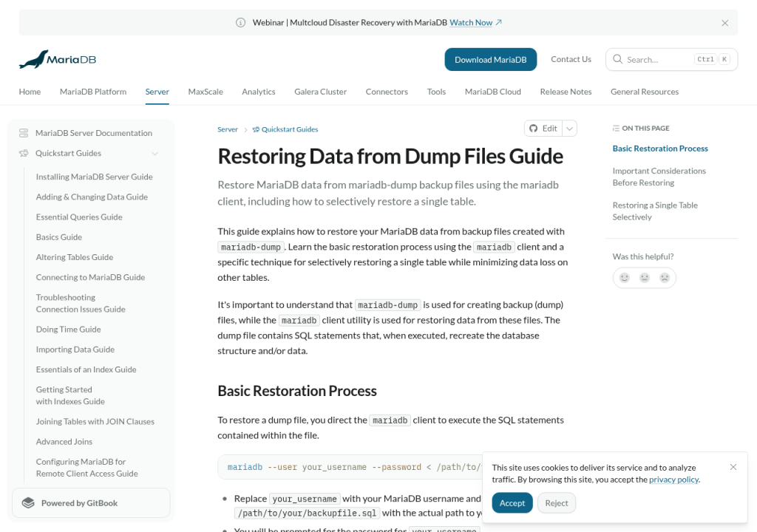The width and height of the screenshot is (757, 532).
Task: Dismiss the webinar announcement banner
Action: (x=724, y=23)
